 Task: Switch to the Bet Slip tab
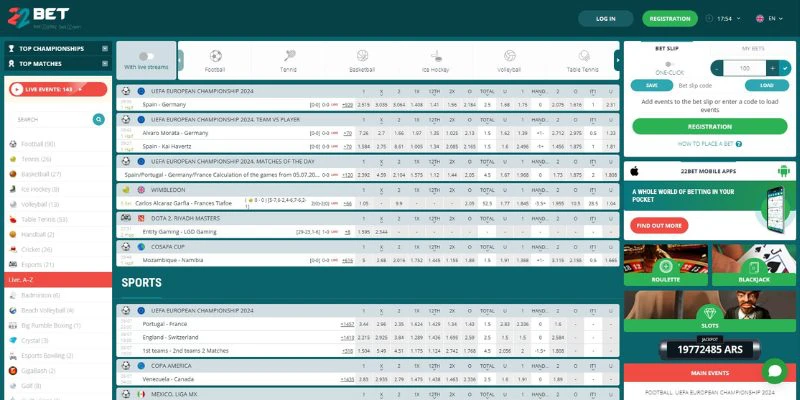click(x=666, y=48)
